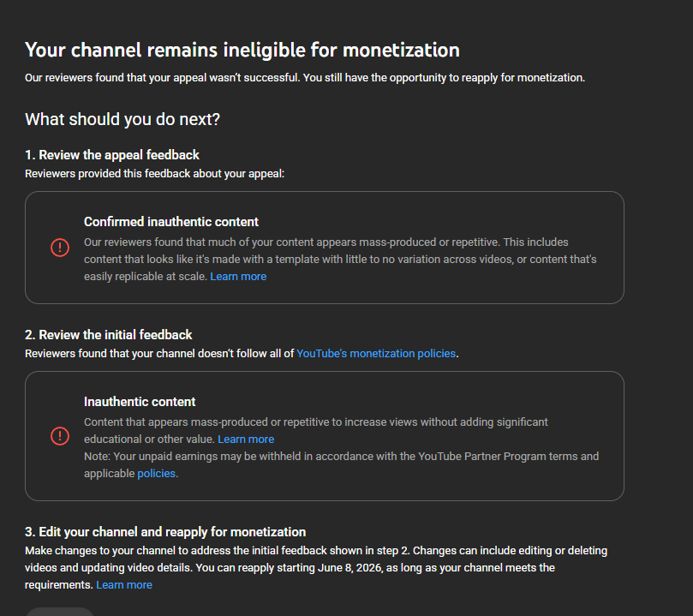The height and width of the screenshot is (616, 693).
Task: Click Learn more after 'educational or other value'
Action: click(x=246, y=440)
